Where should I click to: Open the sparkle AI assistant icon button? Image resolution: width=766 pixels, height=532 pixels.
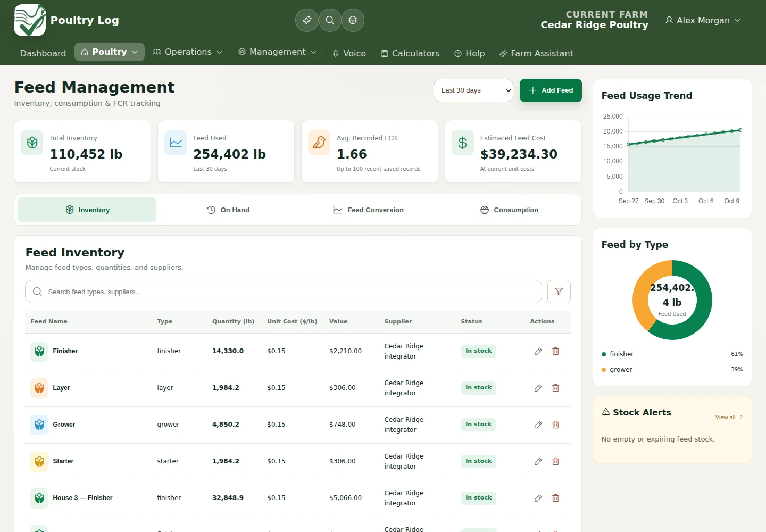point(307,20)
